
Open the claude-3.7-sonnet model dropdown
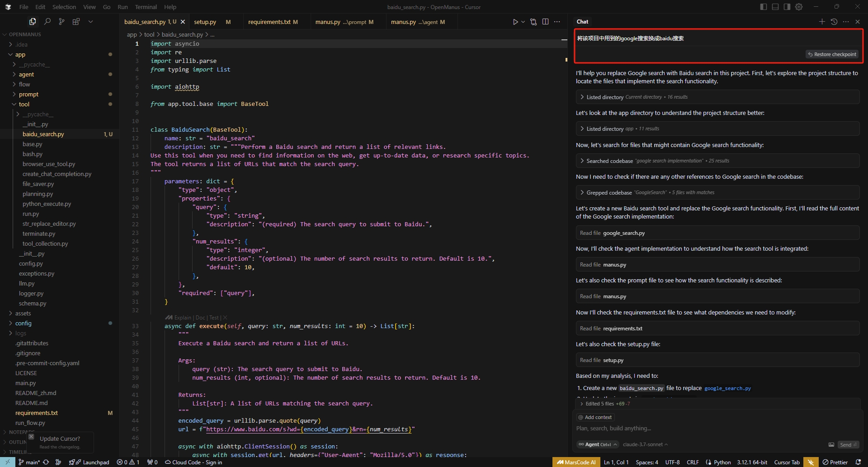pyautogui.click(x=645, y=444)
